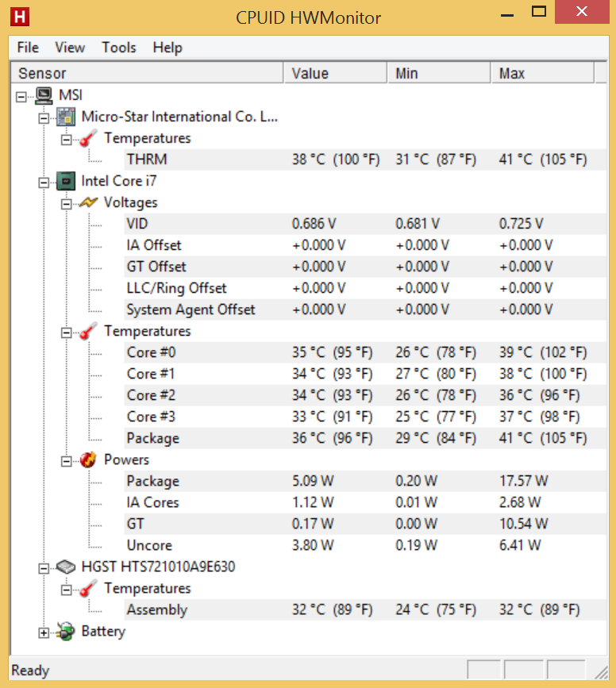The width and height of the screenshot is (616, 688).
Task: Click the MSI computer icon
Action: [44, 96]
